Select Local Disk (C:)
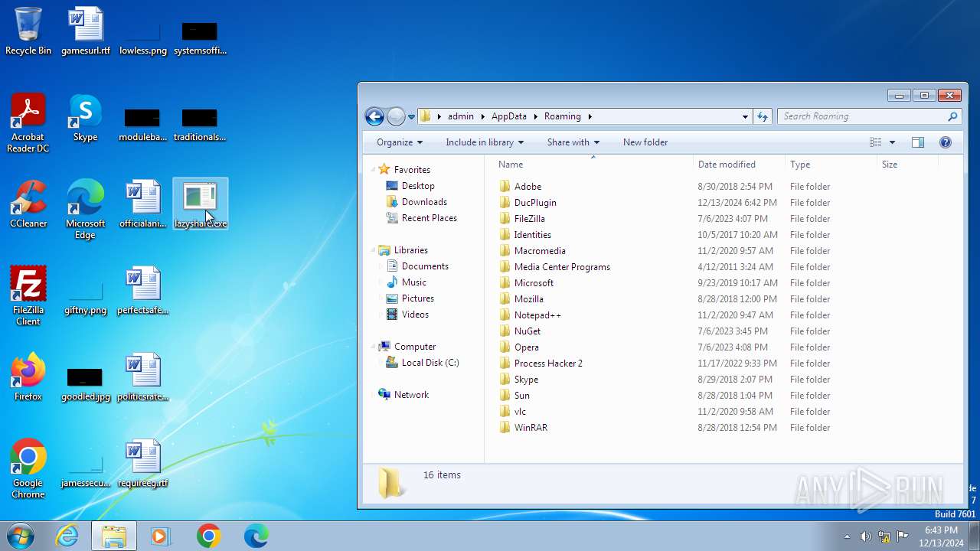 [430, 363]
